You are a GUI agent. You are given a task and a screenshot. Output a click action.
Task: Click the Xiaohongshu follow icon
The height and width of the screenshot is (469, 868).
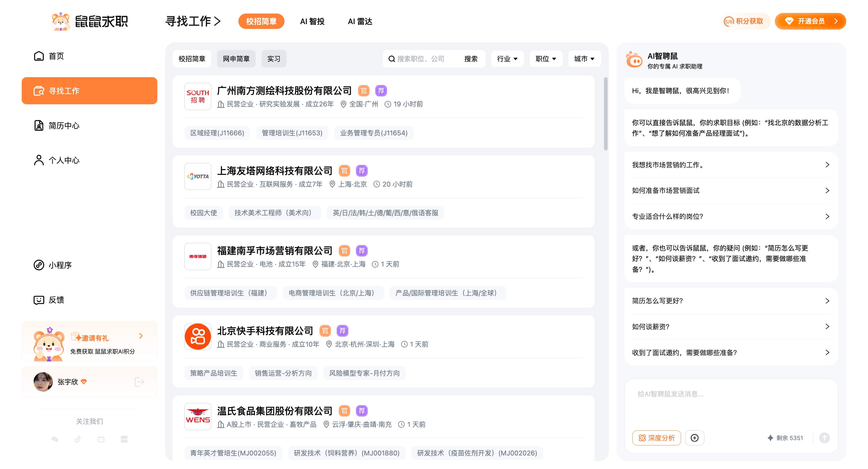click(124, 439)
